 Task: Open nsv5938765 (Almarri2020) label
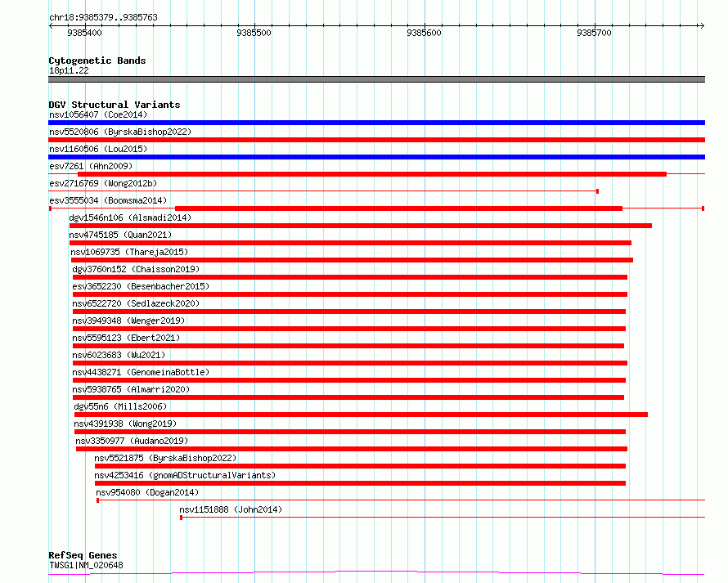tap(131, 389)
